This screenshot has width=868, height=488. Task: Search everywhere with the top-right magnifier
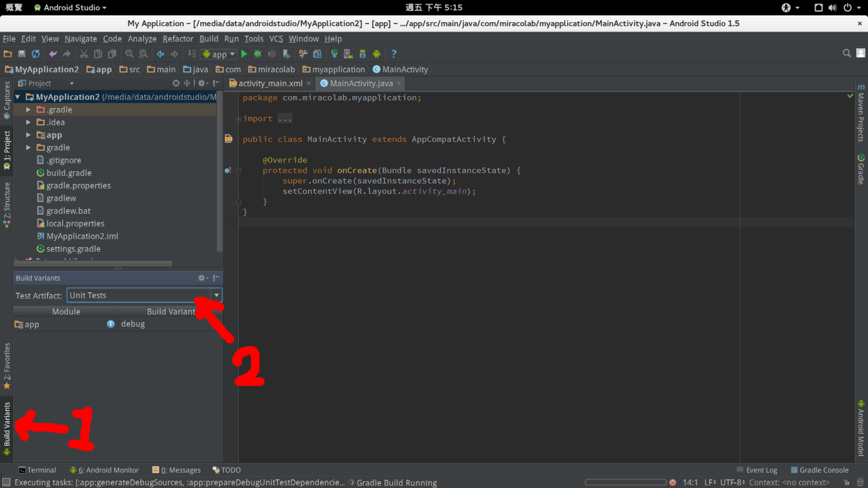click(847, 53)
